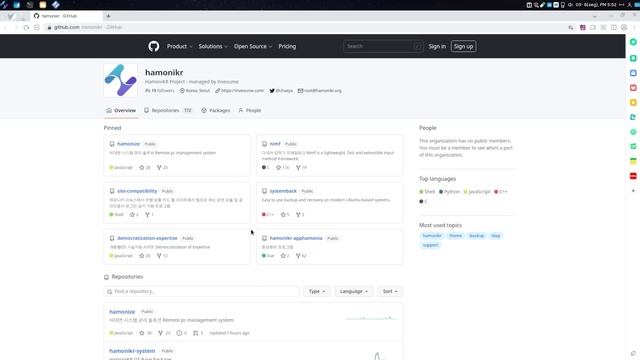Open pinned hamonikr-apphamonia repository
This screenshot has height=360, width=640.
(x=296, y=238)
